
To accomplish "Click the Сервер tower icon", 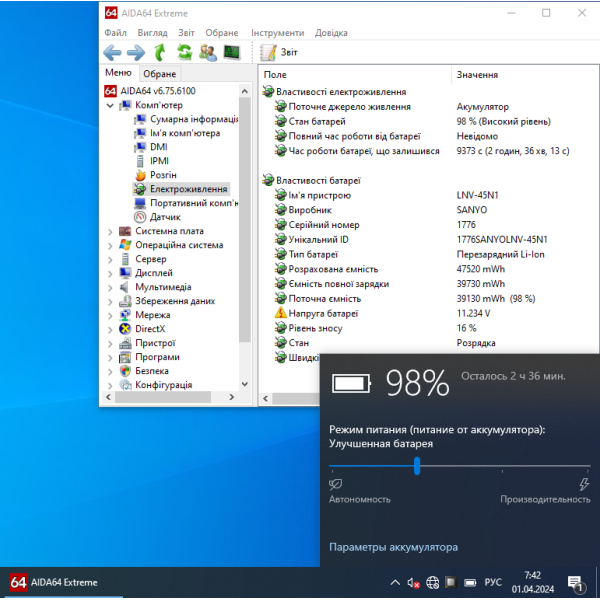I will coord(125,259).
